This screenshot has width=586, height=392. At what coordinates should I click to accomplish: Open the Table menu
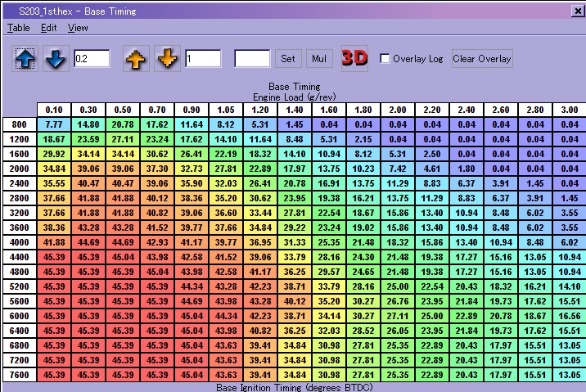point(18,28)
